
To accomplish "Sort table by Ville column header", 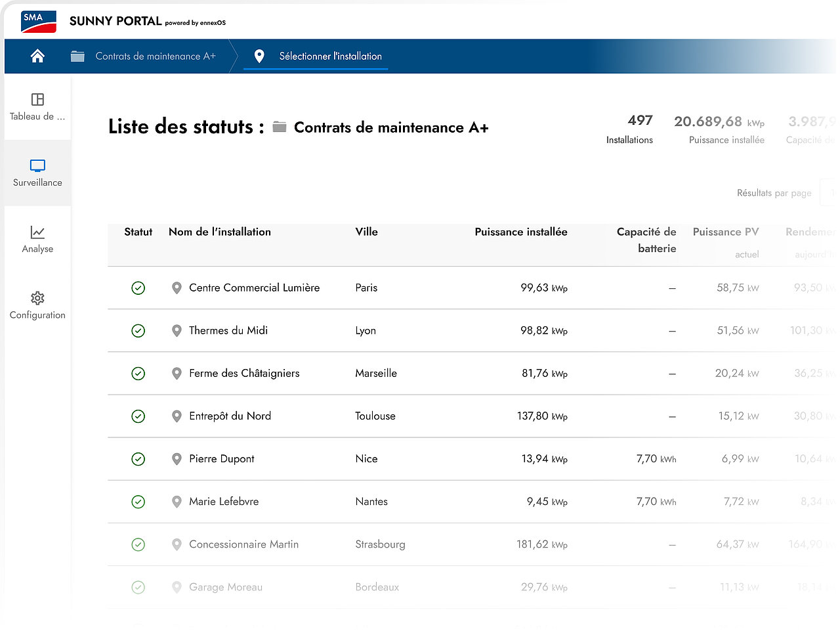I will [x=366, y=232].
